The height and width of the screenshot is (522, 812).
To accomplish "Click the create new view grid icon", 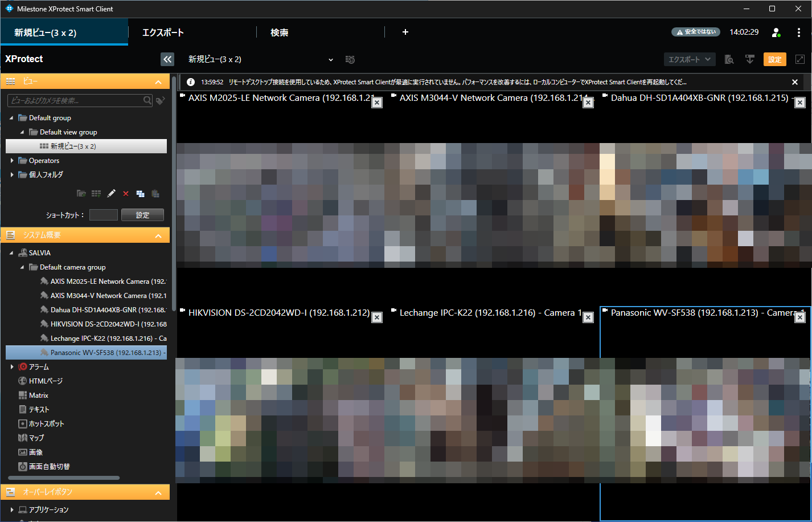I will click(96, 194).
